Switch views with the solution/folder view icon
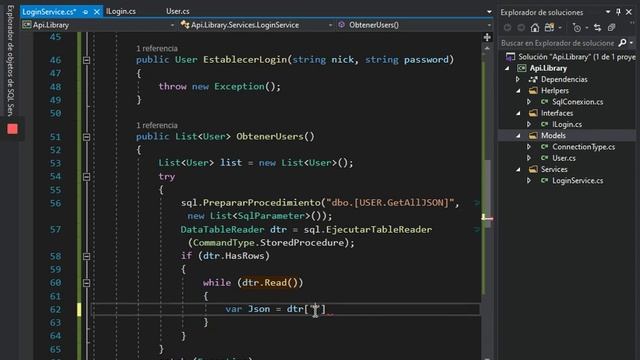This screenshot has width=640, height=360. (x=549, y=27)
